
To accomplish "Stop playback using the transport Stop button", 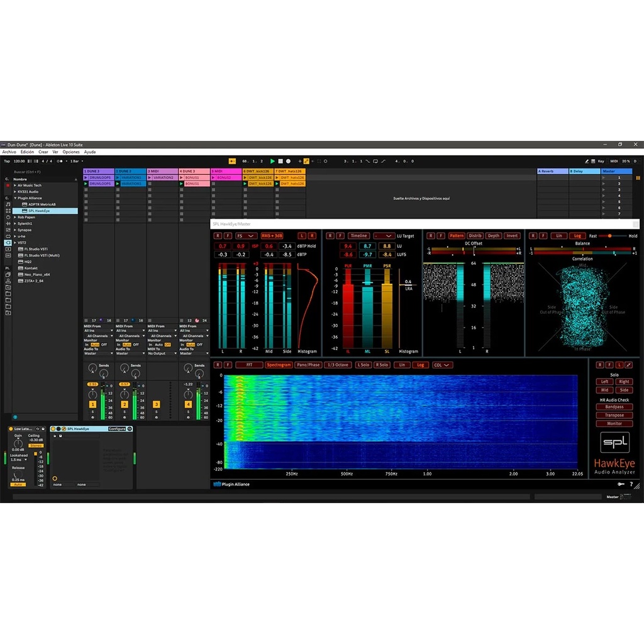I will pyautogui.click(x=280, y=162).
